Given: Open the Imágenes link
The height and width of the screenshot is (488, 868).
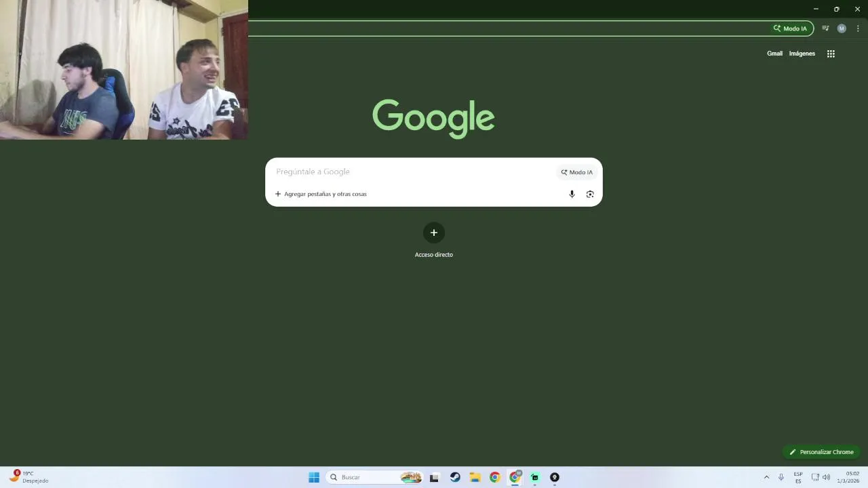Looking at the screenshot, I should click(802, 54).
